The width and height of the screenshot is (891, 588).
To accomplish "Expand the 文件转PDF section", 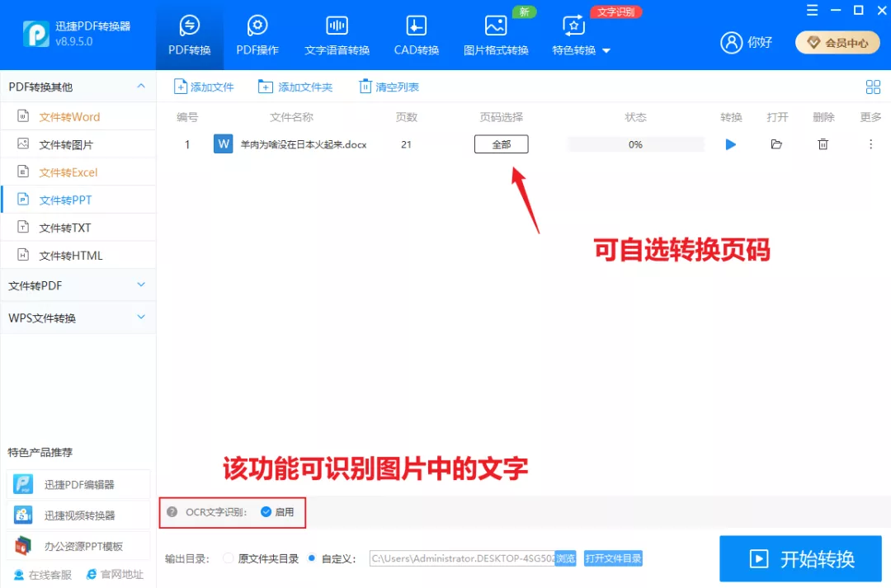I will 78,285.
